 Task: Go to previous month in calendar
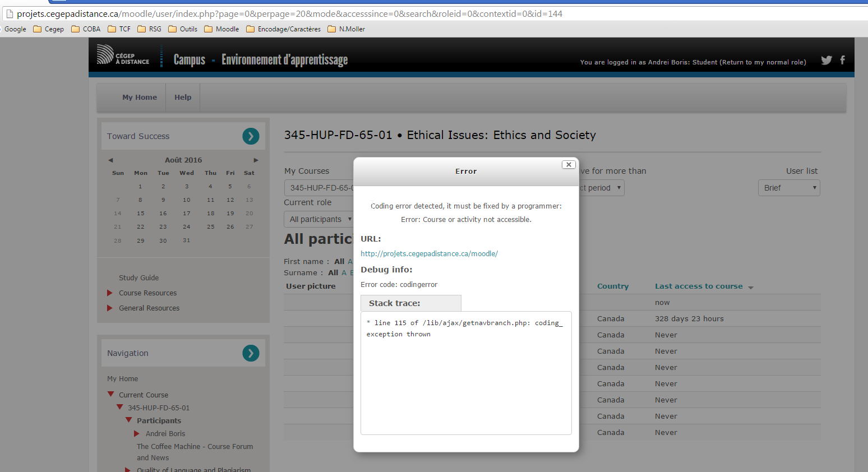pos(110,160)
